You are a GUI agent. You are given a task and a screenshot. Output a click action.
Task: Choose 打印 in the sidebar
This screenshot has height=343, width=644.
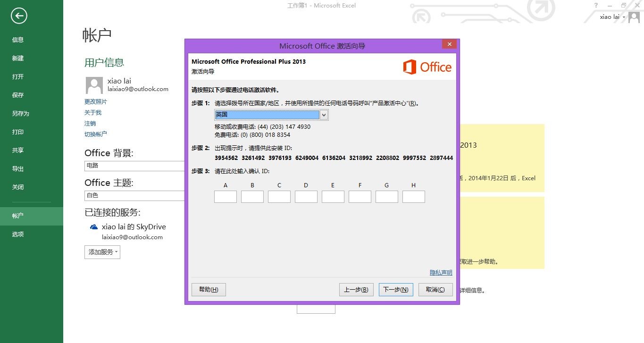(32, 132)
